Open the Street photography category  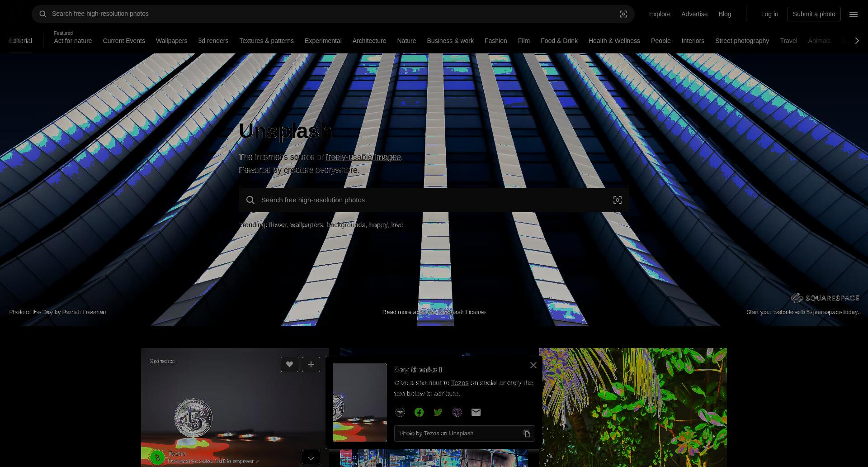tap(742, 41)
